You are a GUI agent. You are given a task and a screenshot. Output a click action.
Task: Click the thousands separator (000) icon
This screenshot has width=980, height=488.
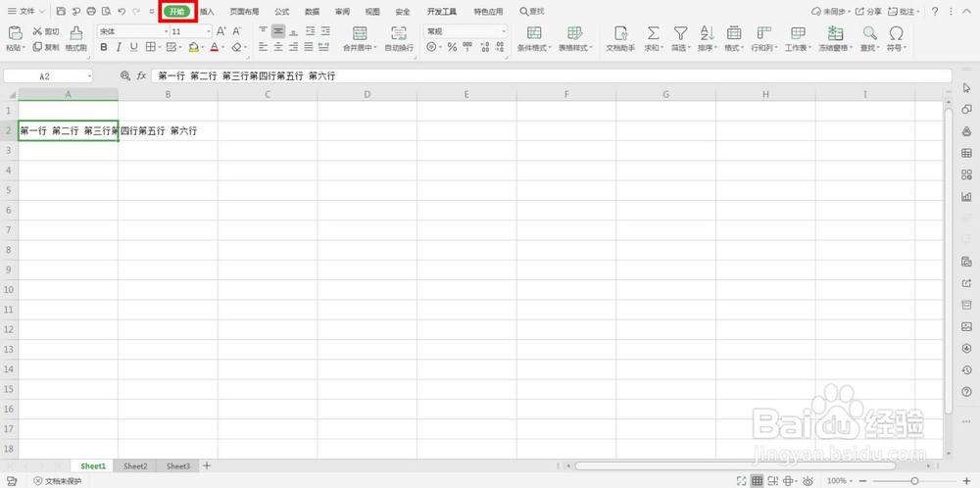[x=467, y=47]
